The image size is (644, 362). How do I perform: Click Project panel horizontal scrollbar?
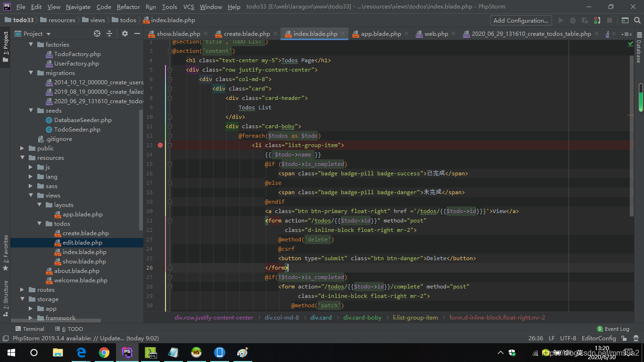56,321
